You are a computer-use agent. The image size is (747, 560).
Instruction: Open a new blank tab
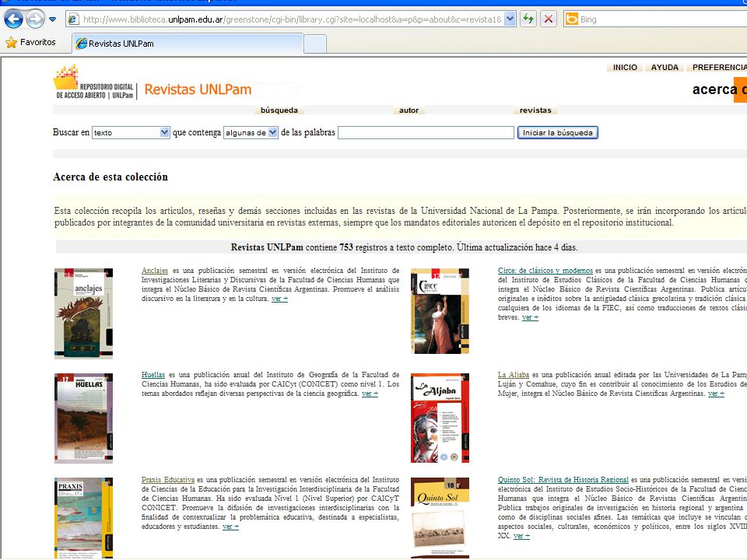[x=315, y=44]
